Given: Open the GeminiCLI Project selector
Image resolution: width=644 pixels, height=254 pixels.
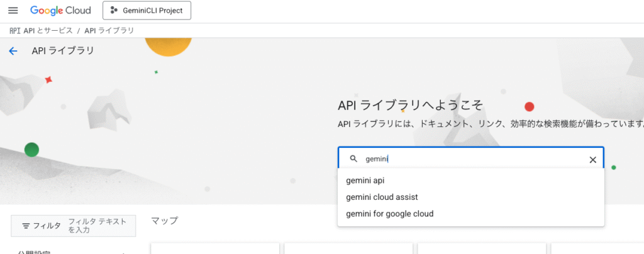Looking at the screenshot, I should (x=147, y=11).
